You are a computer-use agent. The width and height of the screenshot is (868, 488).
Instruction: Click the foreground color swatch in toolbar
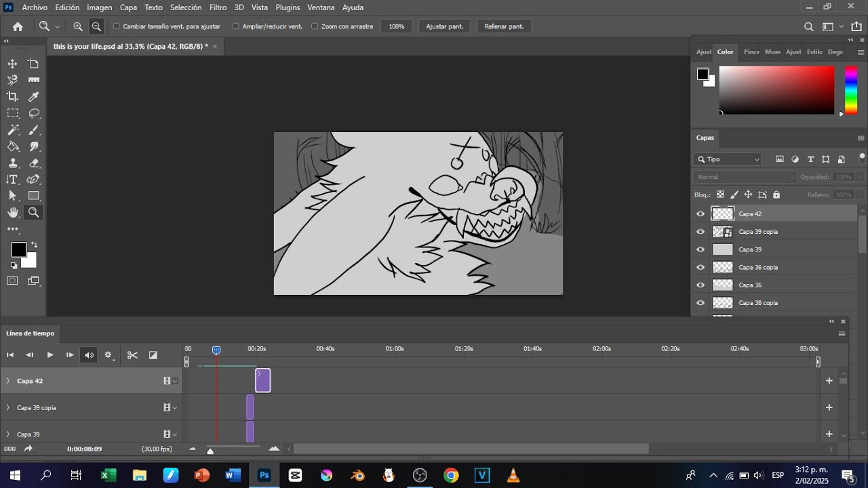pos(18,249)
